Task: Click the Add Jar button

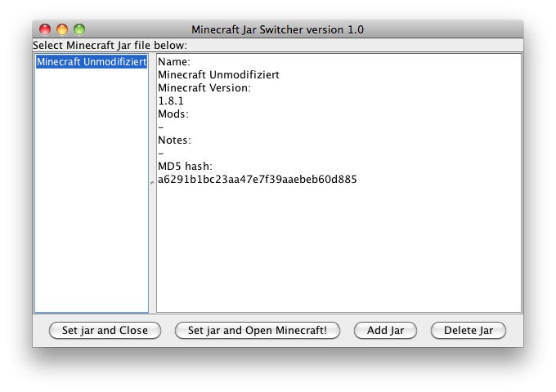Action: 385,331
